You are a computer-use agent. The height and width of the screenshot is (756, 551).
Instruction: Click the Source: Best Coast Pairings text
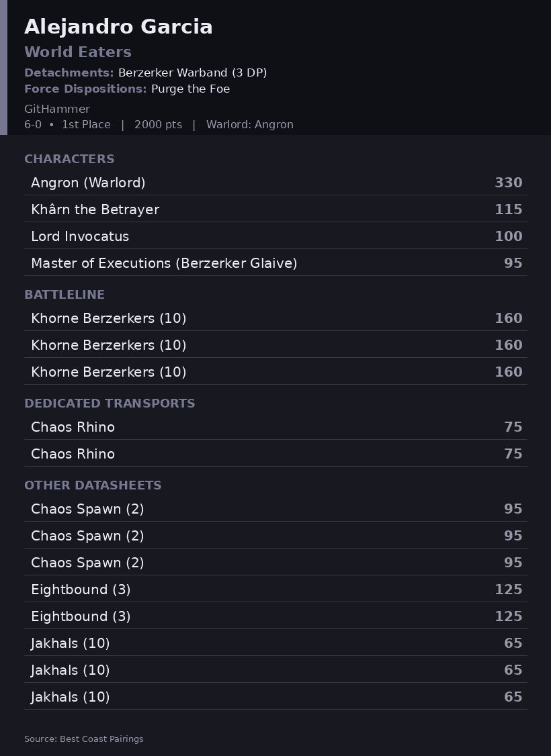coord(84,739)
